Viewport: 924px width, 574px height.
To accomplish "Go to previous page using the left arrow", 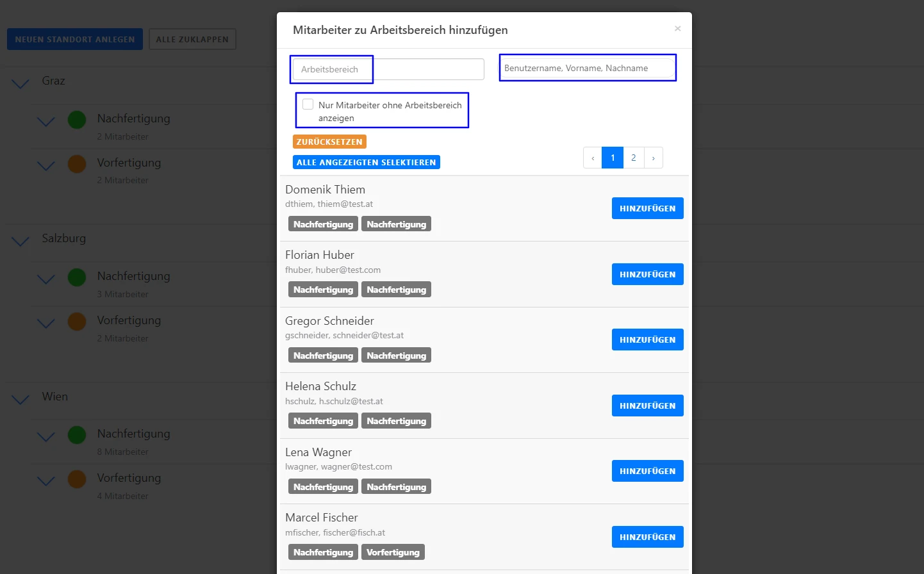I will point(593,158).
